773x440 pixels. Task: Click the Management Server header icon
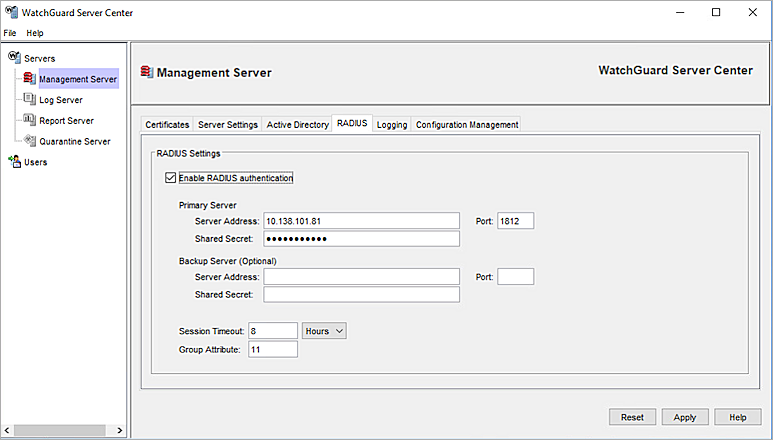point(146,72)
